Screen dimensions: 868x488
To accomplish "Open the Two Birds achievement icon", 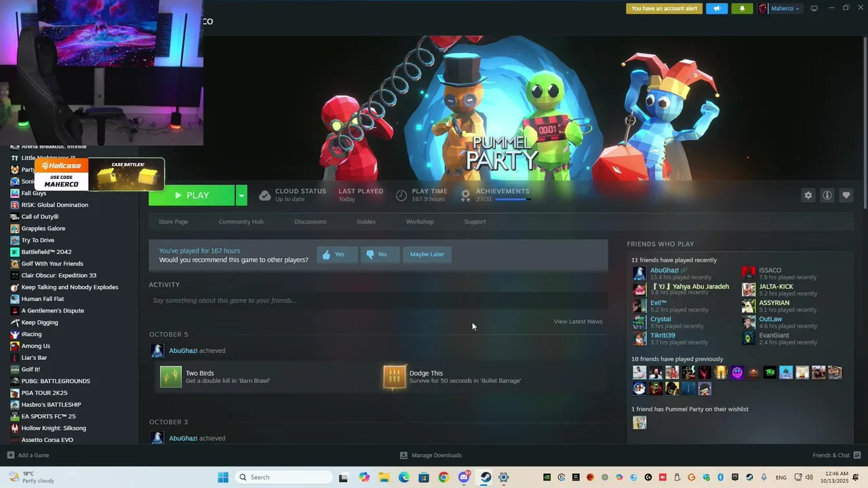I will pyautogui.click(x=171, y=377).
